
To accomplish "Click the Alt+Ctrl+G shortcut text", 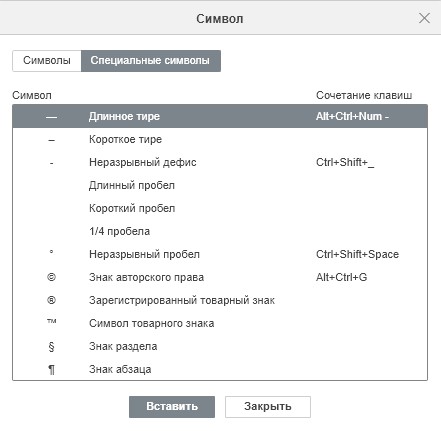I will (341, 277).
